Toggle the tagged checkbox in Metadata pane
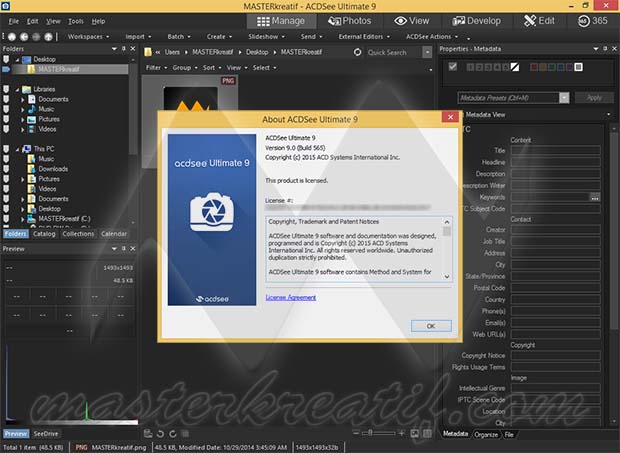 (x=453, y=67)
